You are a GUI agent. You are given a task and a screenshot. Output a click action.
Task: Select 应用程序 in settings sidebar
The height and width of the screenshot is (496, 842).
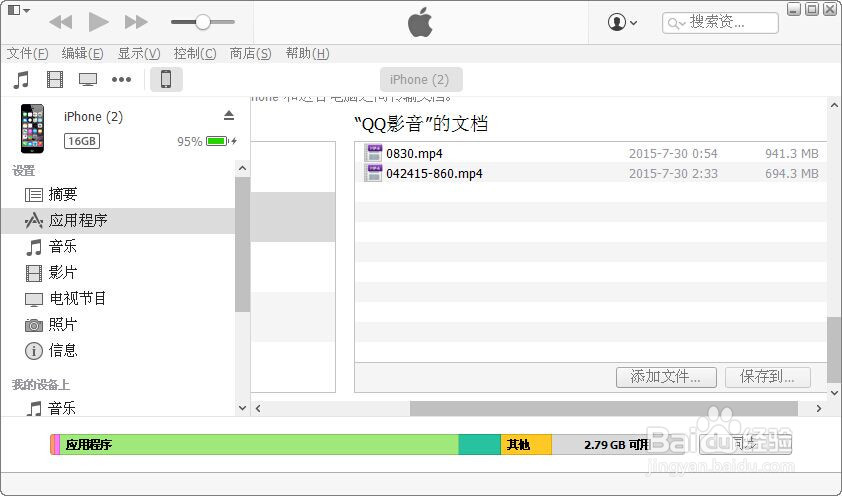[118, 221]
